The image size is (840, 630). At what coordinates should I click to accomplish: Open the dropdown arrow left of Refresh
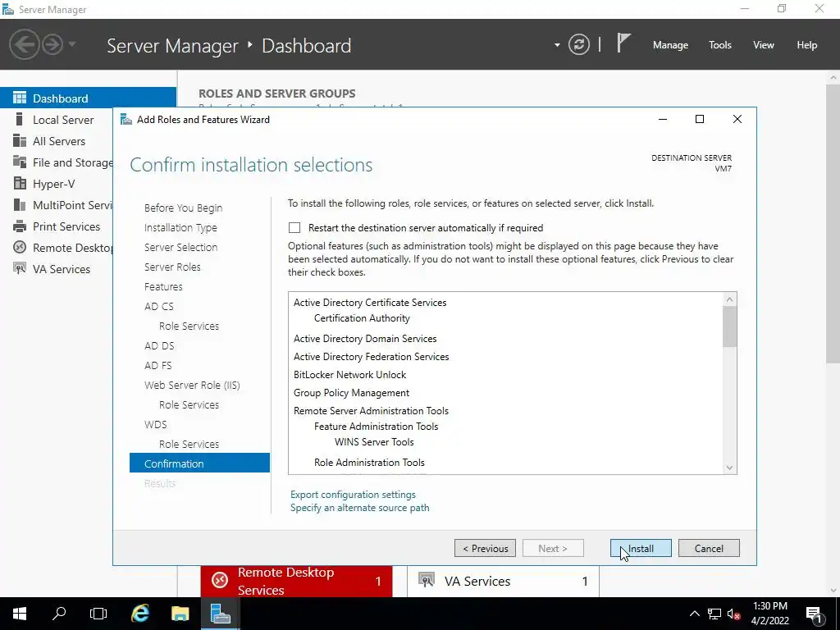[x=557, y=45]
